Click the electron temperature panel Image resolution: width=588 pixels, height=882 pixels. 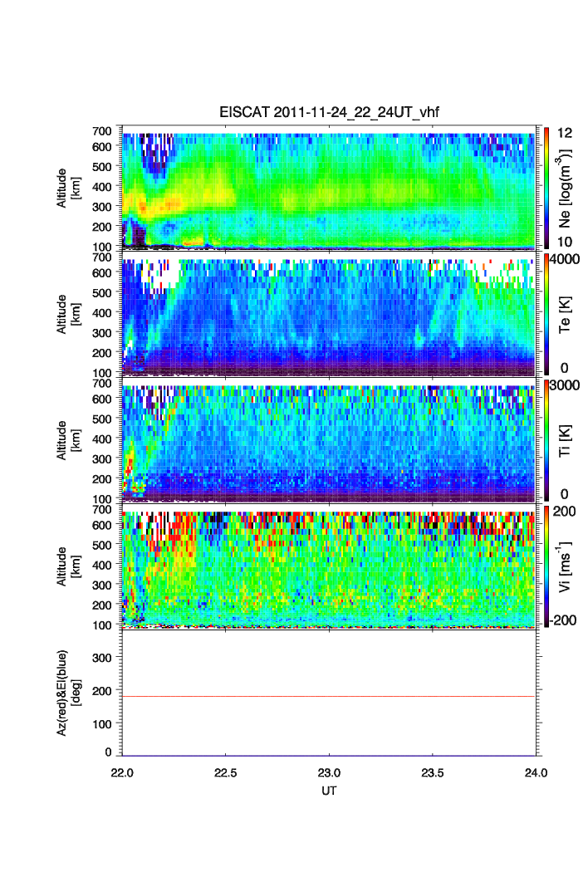point(329,315)
